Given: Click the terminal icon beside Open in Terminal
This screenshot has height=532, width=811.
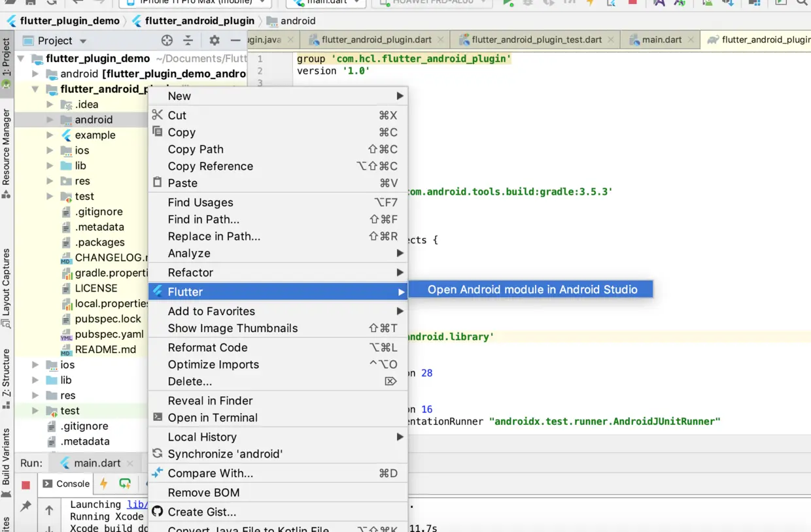Looking at the screenshot, I should tap(157, 417).
